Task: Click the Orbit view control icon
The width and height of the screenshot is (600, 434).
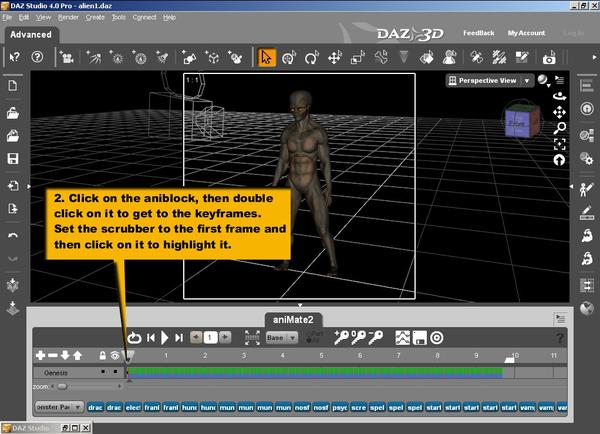Action: (559, 96)
